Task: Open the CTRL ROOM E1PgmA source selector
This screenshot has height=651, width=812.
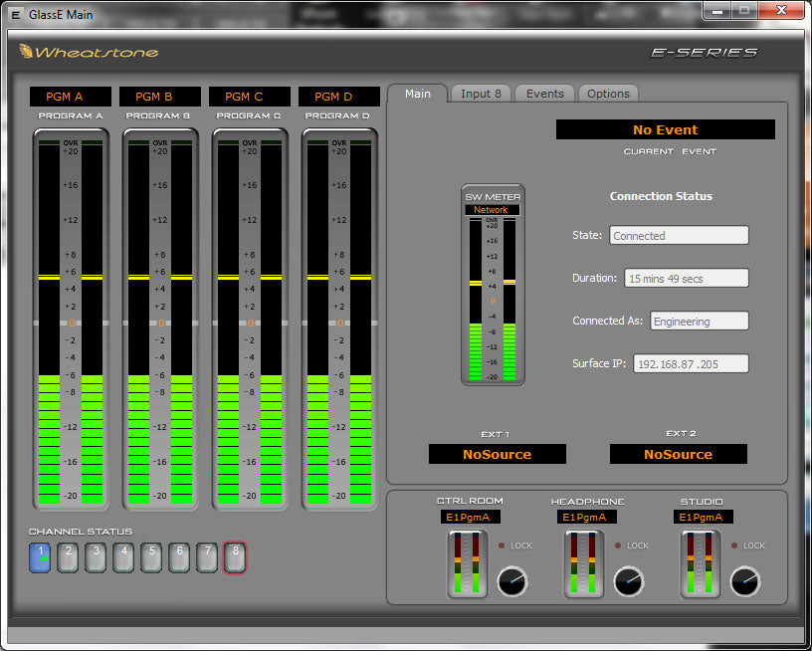Action: pos(471,517)
